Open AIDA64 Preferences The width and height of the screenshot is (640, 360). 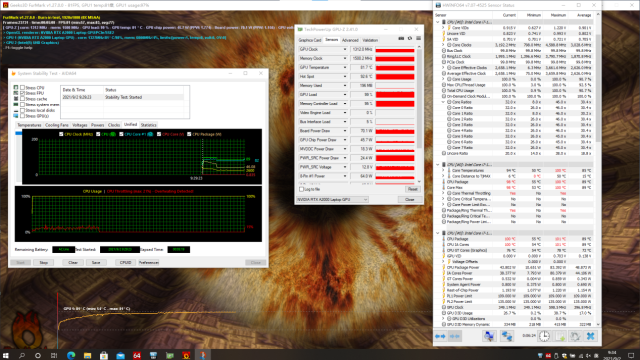[149, 262]
